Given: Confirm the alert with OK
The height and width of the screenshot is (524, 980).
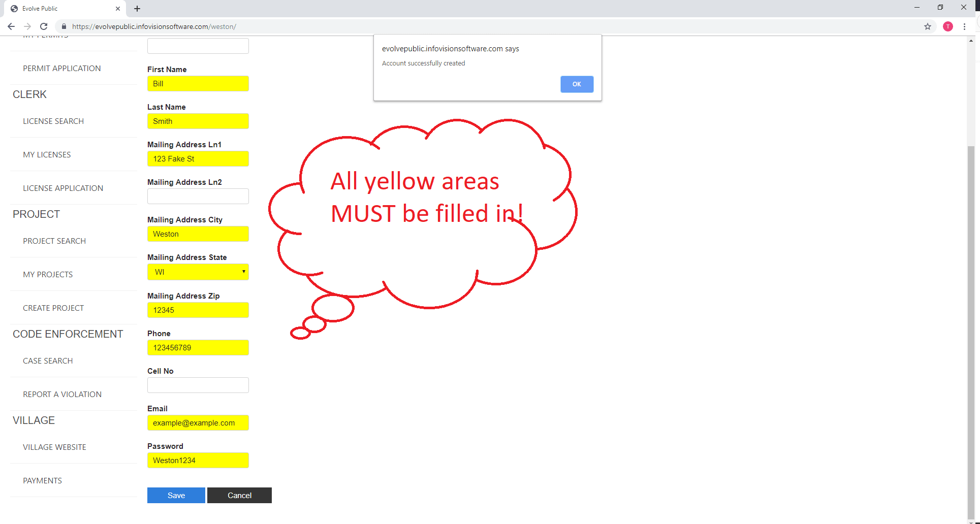Looking at the screenshot, I should (x=577, y=84).
